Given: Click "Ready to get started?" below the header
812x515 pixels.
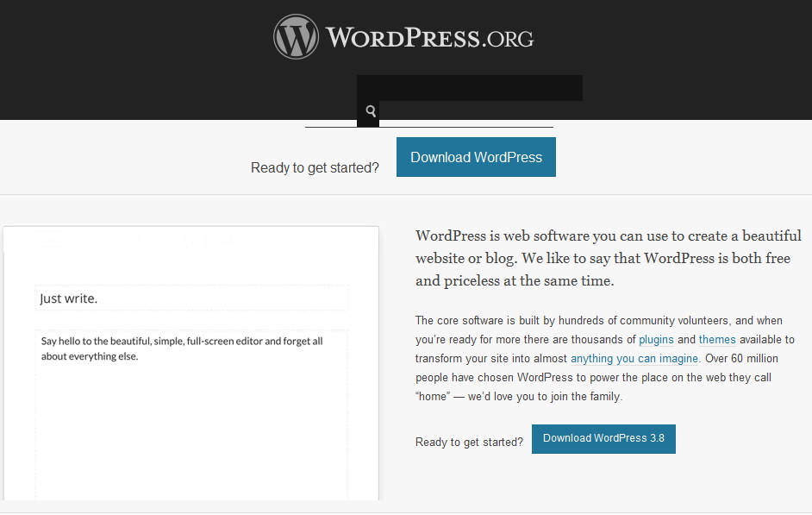Looking at the screenshot, I should (315, 168).
